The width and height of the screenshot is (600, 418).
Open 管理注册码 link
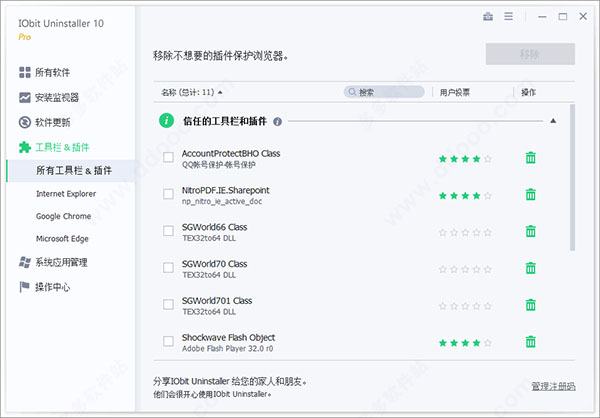coord(553,386)
